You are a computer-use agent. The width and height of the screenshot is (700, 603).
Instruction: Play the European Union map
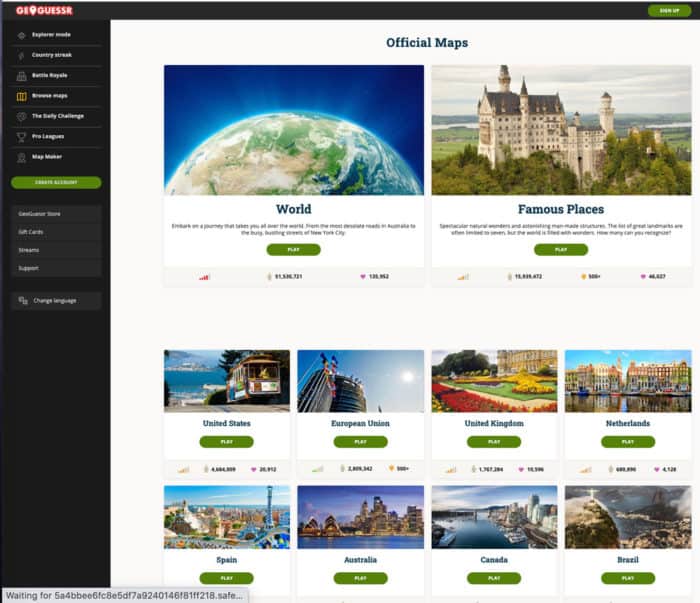coord(360,442)
